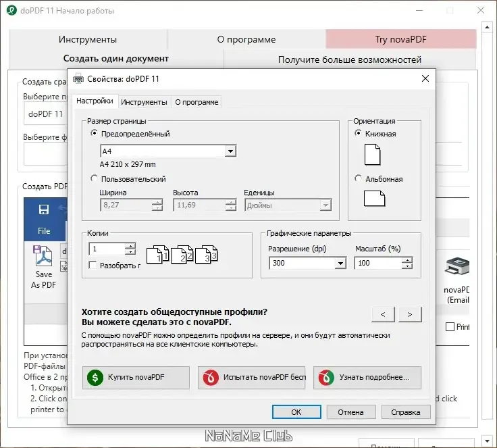Click the novaPDF printer icon in background window
Image resolution: width=497 pixels, height=448 pixels.
click(x=456, y=266)
